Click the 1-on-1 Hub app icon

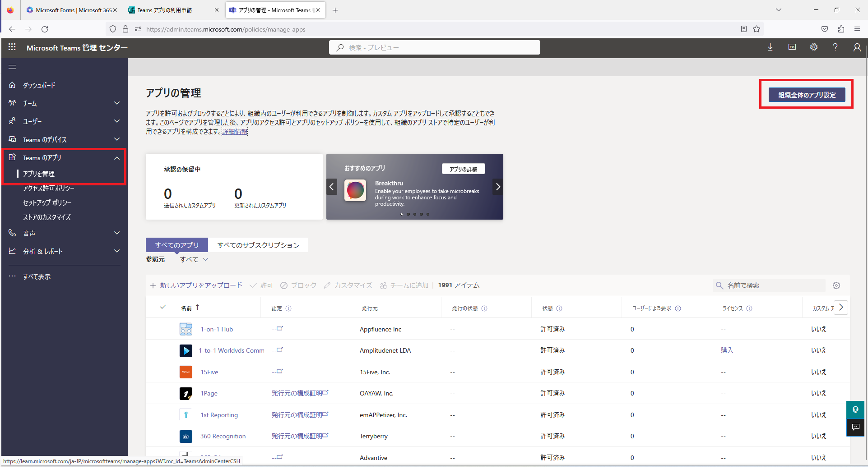point(186,329)
